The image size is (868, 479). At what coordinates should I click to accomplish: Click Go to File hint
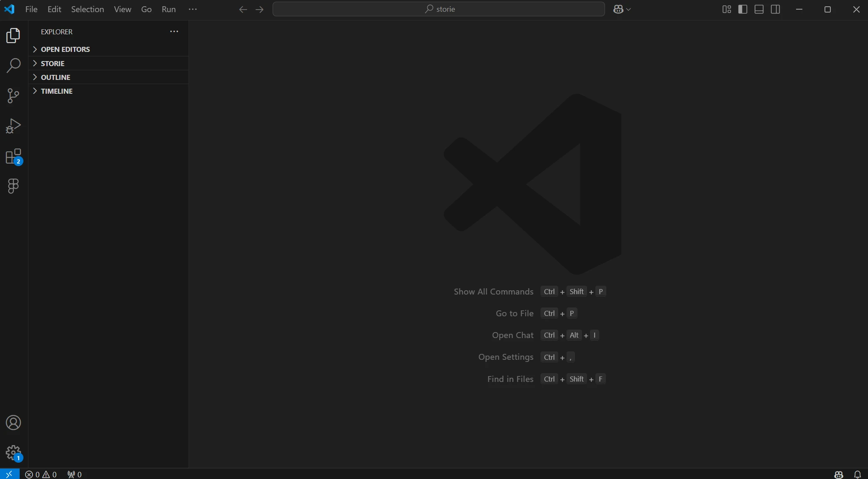(x=514, y=313)
